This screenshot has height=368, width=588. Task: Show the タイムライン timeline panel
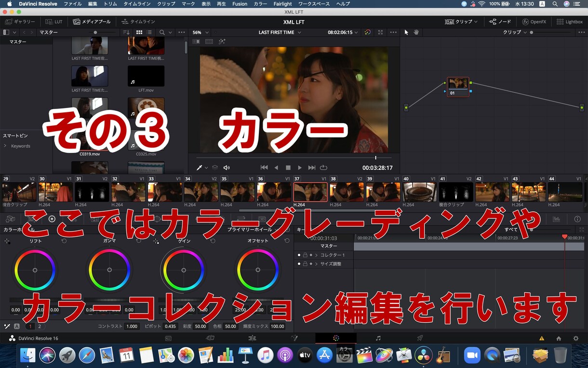138,22
